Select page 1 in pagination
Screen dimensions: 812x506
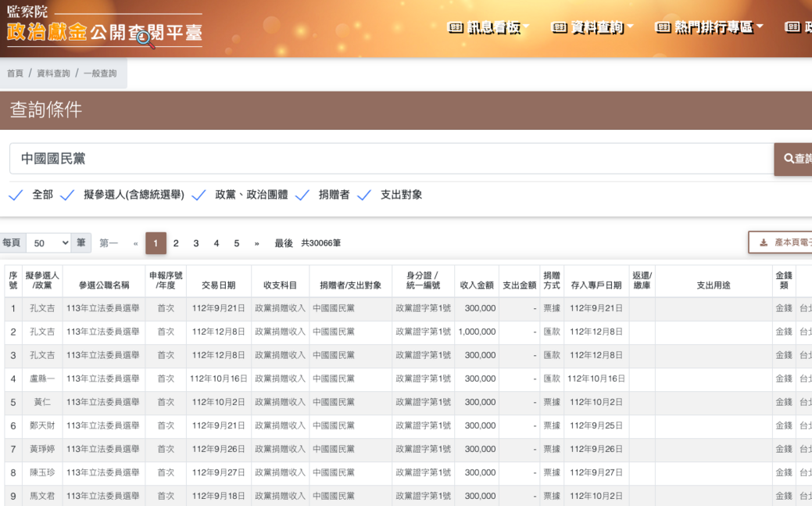[156, 243]
